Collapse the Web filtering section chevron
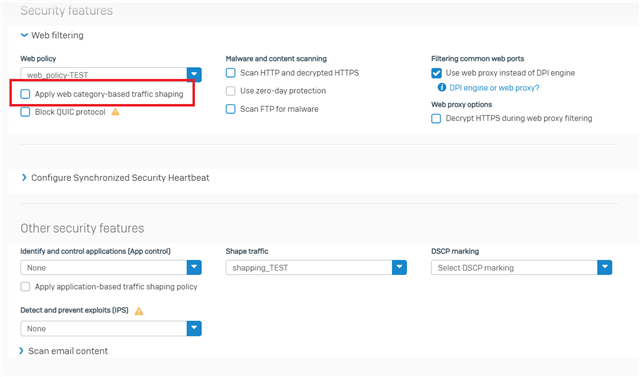 click(24, 35)
